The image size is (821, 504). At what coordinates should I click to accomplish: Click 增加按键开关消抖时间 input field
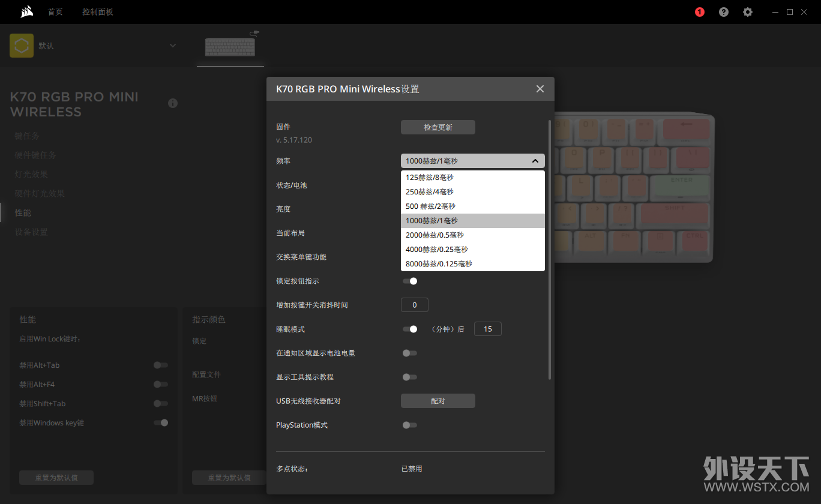pos(415,305)
